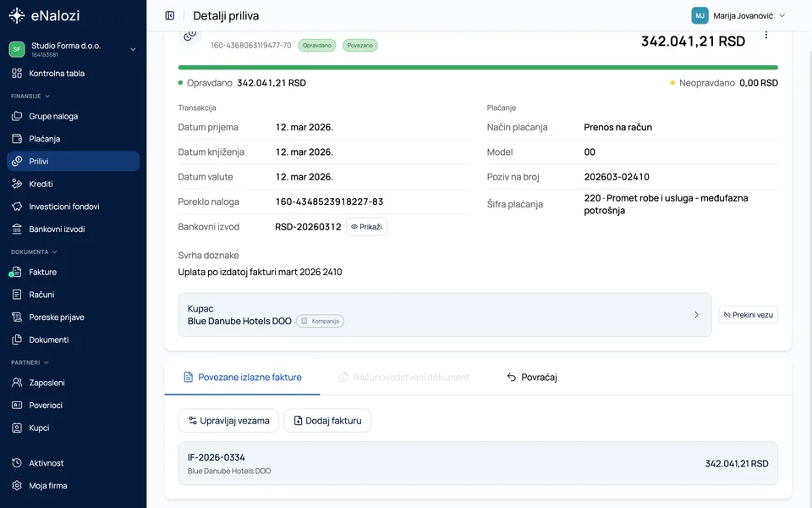Click the Opravdano status badge

click(317, 46)
